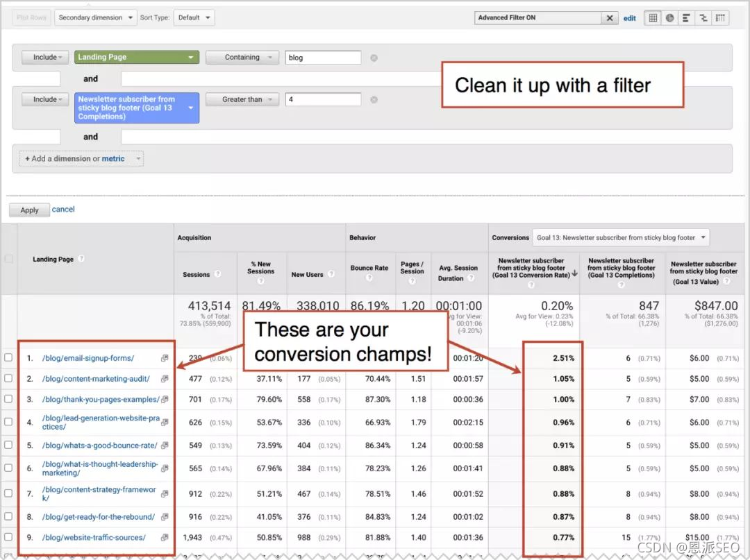Show help for Bounce Rate column
750x560 pixels.
(369, 277)
